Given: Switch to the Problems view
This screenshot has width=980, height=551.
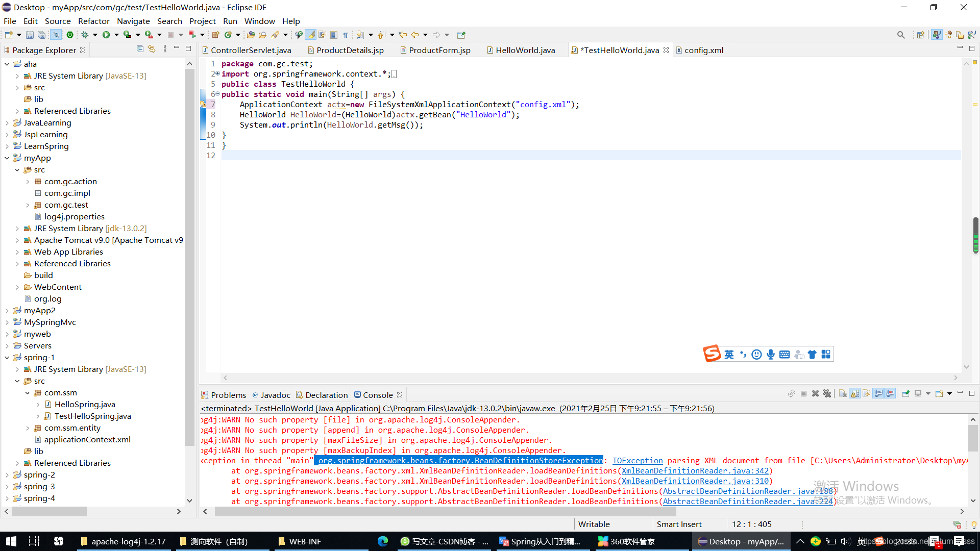Looking at the screenshot, I should point(228,394).
